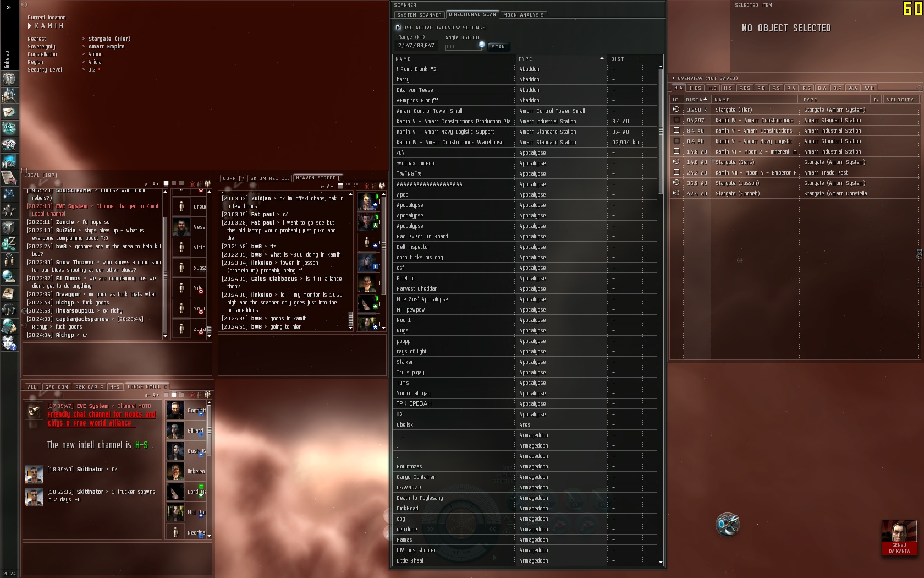Click the round scanner probe icon near ship HUD
Viewport: 924px width, 578px height.
(x=727, y=524)
